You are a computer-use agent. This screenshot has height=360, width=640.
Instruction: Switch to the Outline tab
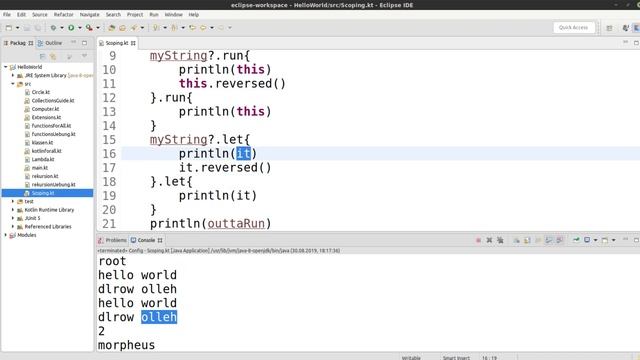coord(50,43)
